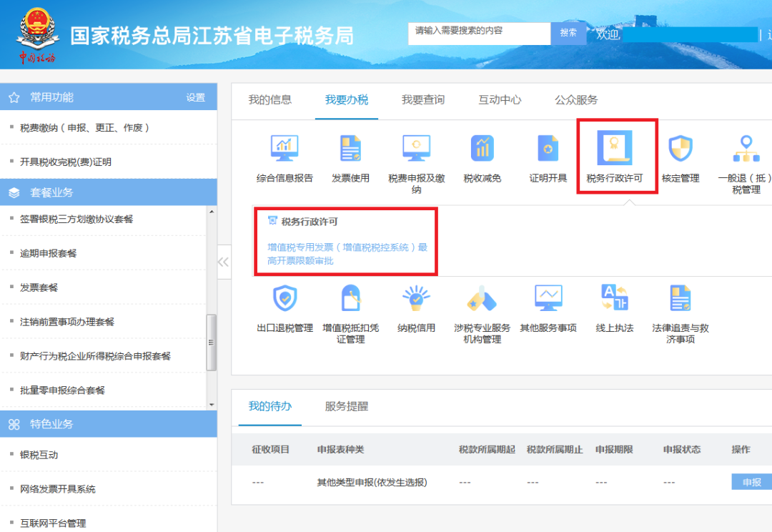The image size is (772, 532).
Task: Open 银税互动 item
Action: tap(39, 455)
